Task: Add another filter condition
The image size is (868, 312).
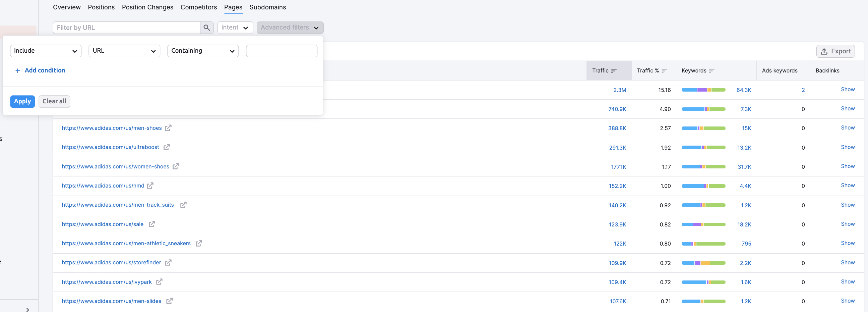Action: point(40,70)
